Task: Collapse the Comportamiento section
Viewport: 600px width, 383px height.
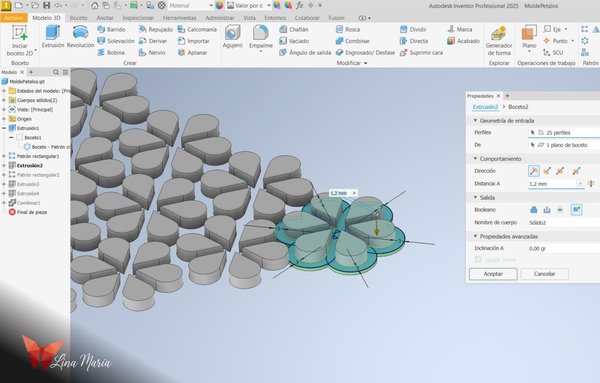Action: click(x=475, y=158)
